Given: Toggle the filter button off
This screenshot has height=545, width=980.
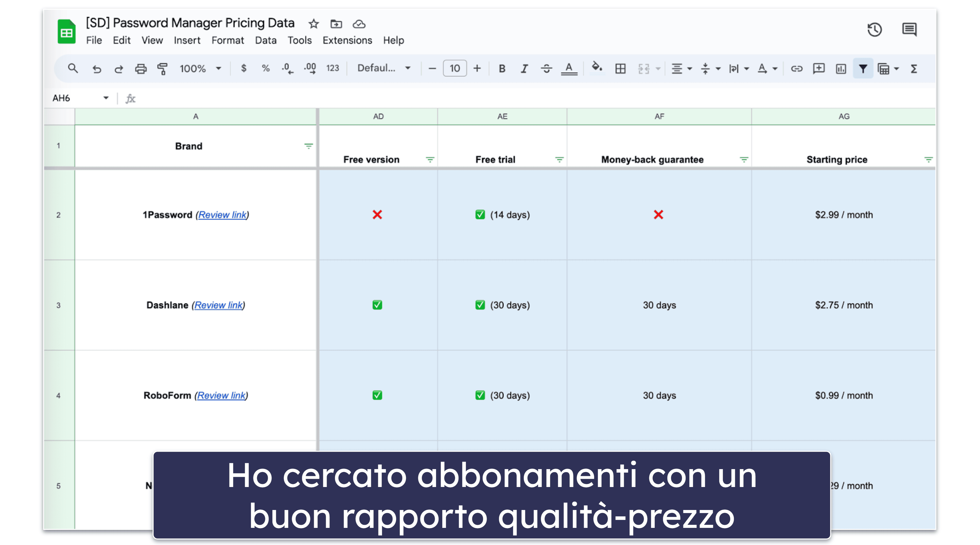Looking at the screenshot, I should click(863, 69).
